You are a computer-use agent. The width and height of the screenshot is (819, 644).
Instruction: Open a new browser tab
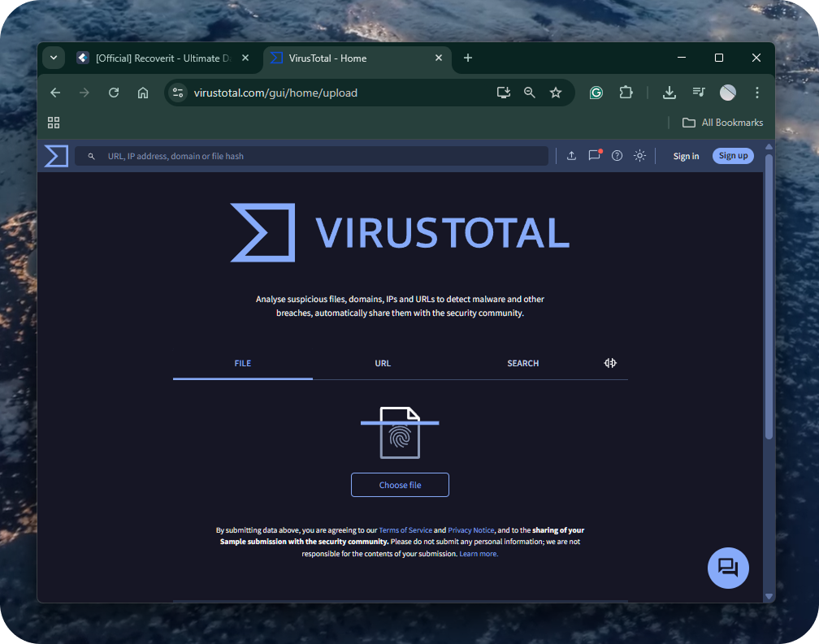[x=468, y=58]
